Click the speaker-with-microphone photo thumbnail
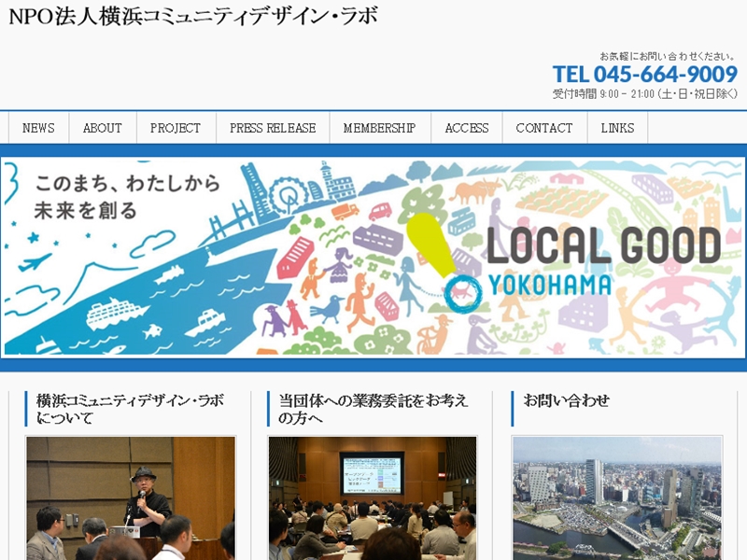This screenshot has width=747, height=560. pos(131,498)
